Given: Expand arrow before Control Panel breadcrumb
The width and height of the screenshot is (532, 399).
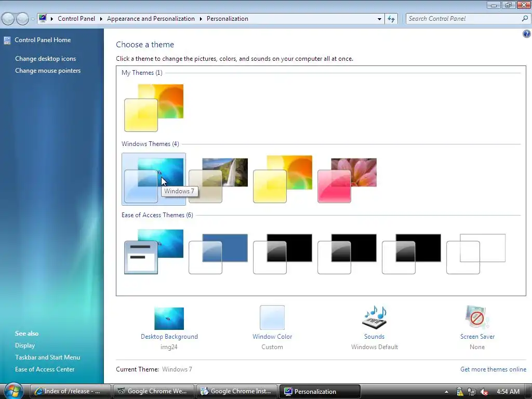Looking at the screenshot, I should coord(52,19).
